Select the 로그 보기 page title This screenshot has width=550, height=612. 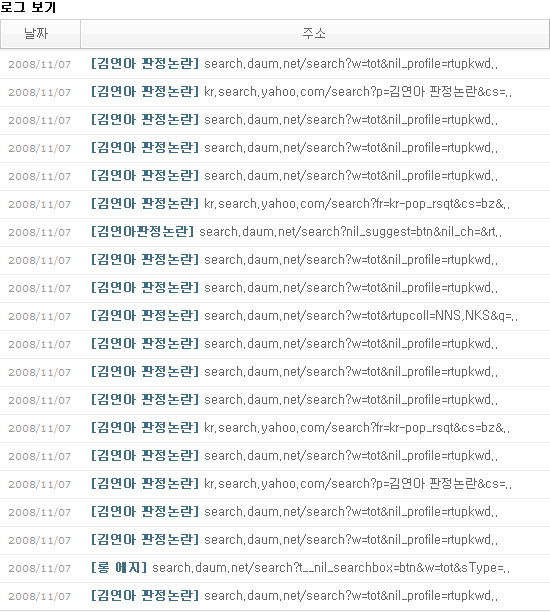click(28, 7)
